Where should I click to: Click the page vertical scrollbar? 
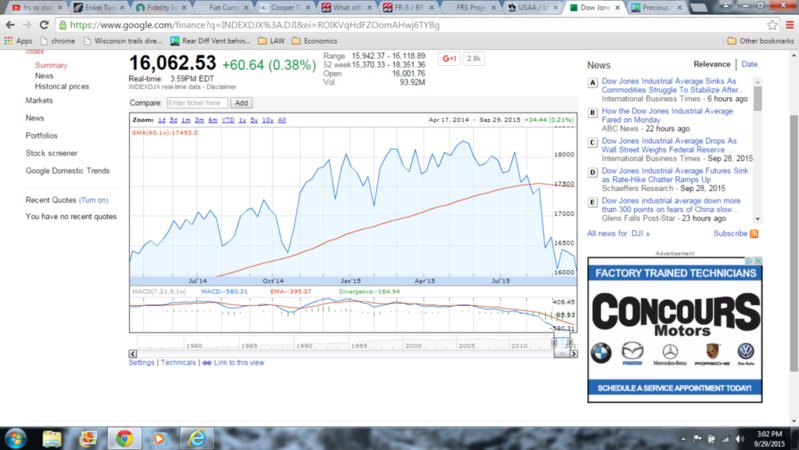794,243
